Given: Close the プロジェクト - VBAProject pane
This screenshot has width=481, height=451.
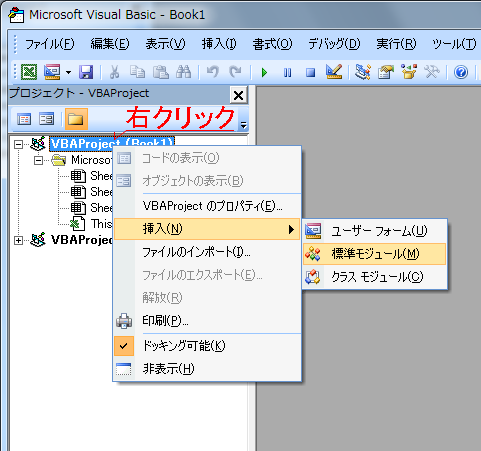Looking at the screenshot, I should 239,95.
